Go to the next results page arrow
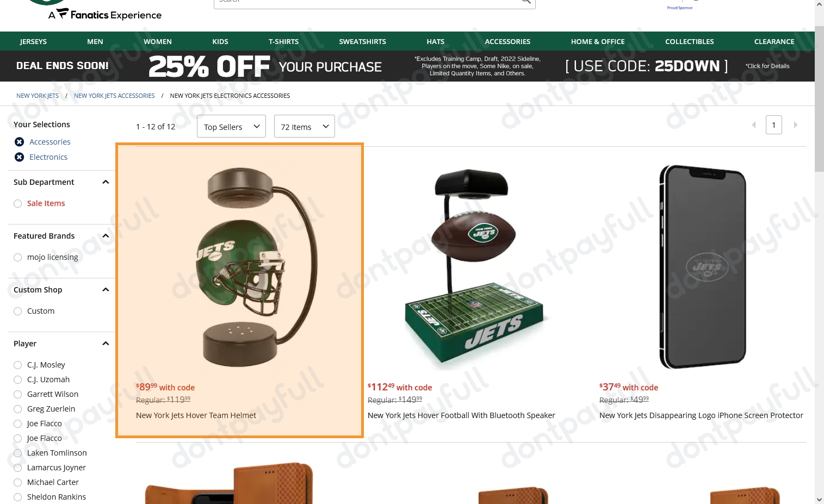The height and width of the screenshot is (504, 824). click(796, 125)
